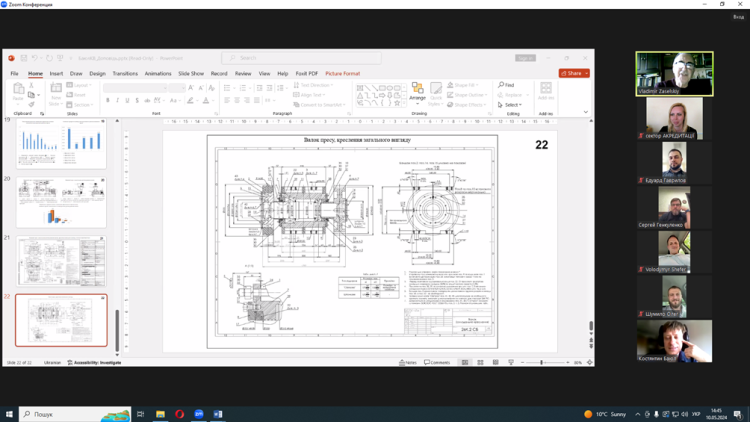This screenshot has width=750, height=422.
Task: Toggle Normal view in status bar
Action: tap(465, 362)
